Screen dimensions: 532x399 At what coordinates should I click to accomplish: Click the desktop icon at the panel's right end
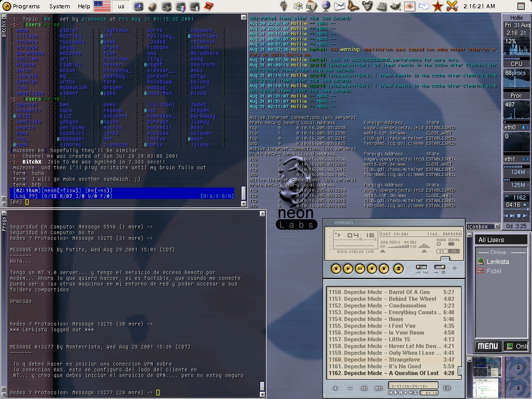click(522, 6)
